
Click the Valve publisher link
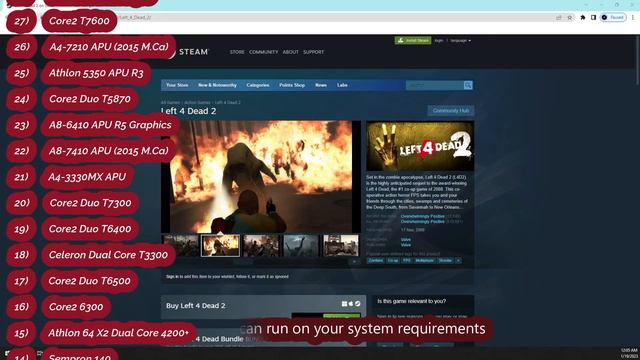406,245
